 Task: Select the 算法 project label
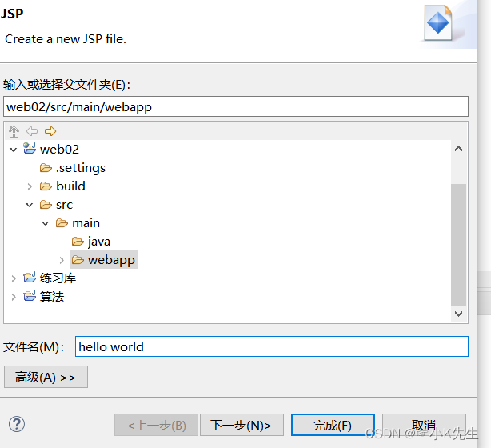(52, 296)
